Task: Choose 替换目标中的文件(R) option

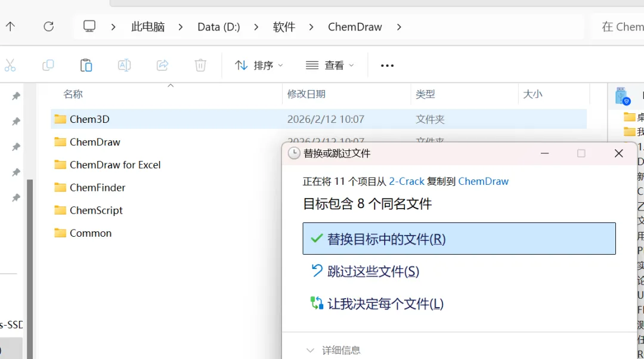Action: coord(459,239)
